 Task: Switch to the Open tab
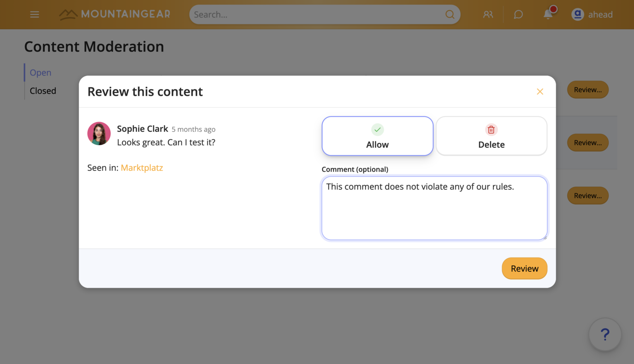click(41, 73)
